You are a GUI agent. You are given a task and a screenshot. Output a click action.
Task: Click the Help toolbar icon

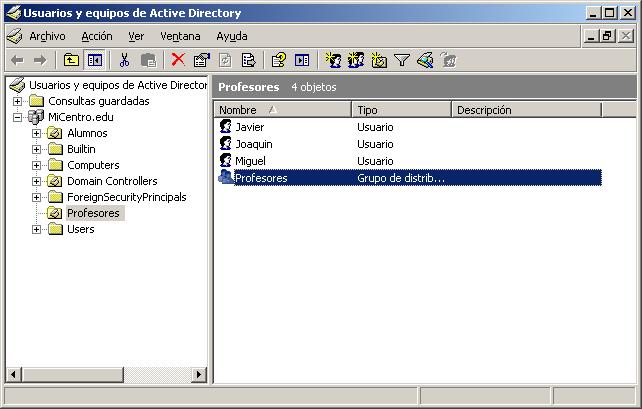pyautogui.click(x=279, y=60)
